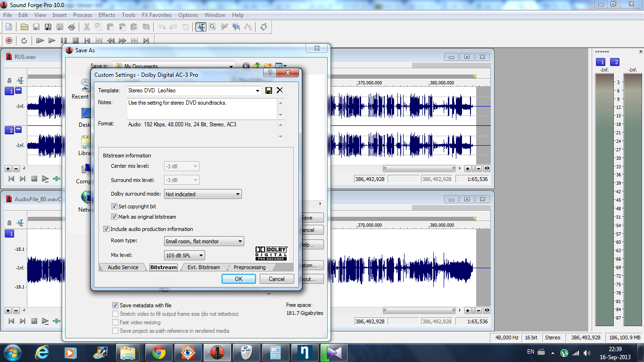Screen dimensions: 644x362
Task: Stop playback in RUS.wav window
Action: pos(34,179)
